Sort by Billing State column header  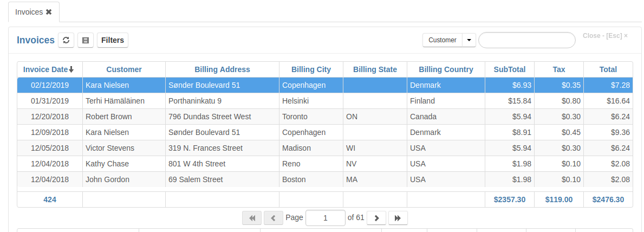[375, 69]
